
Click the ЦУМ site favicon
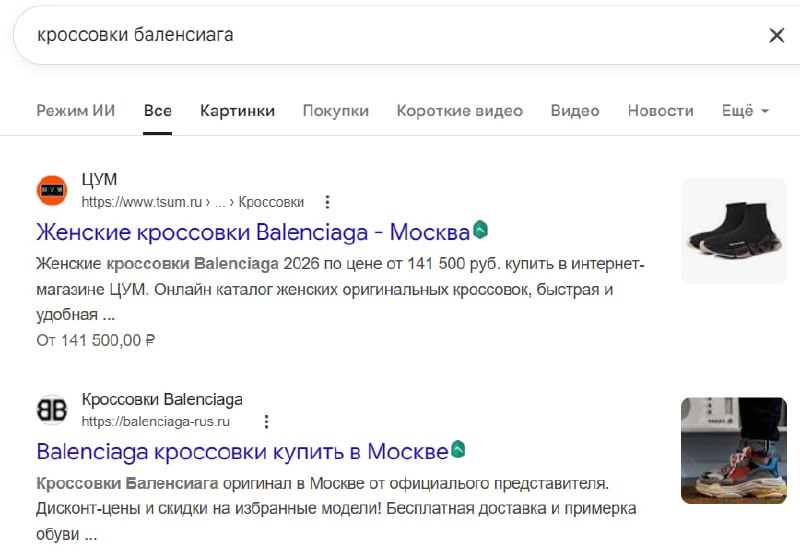tap(52, 190)
